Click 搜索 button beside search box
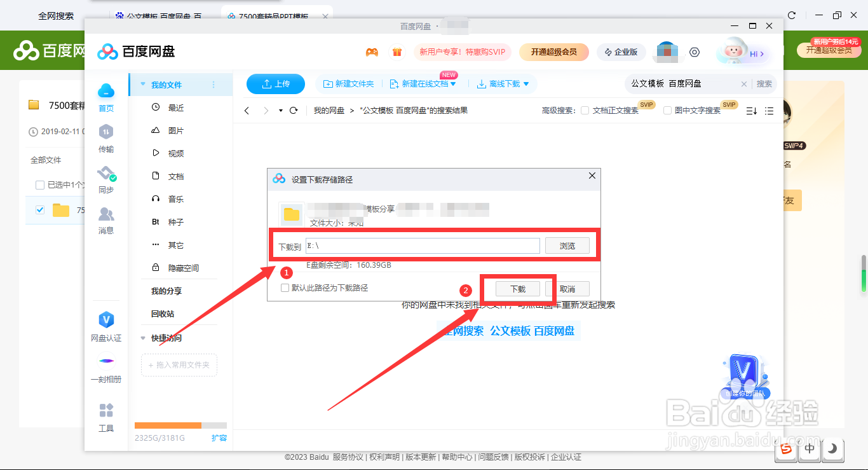868x470 pixels. (x=764, y=84)
